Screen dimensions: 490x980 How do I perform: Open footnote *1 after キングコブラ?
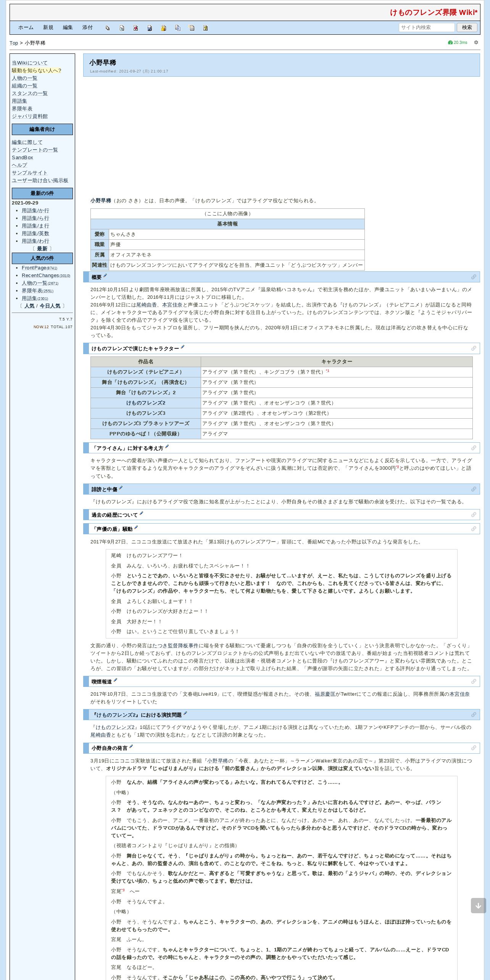327,371
